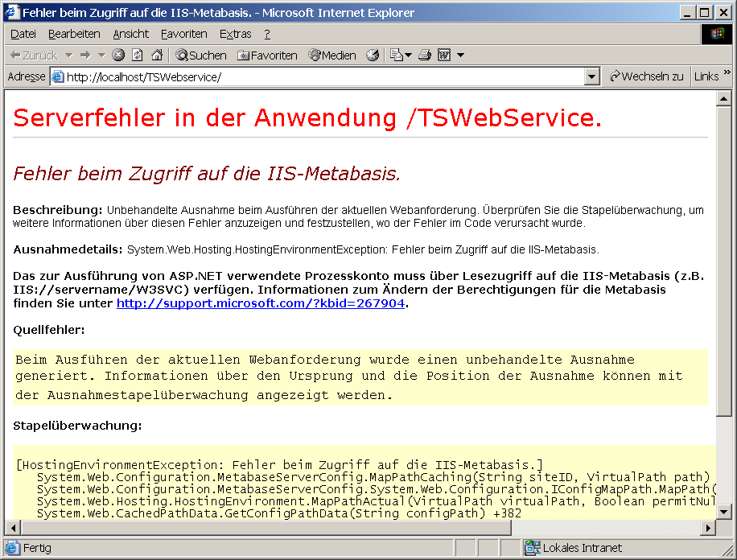
Task: Expand the Links toolbar chevron
Action: click(x=727, y=73)
